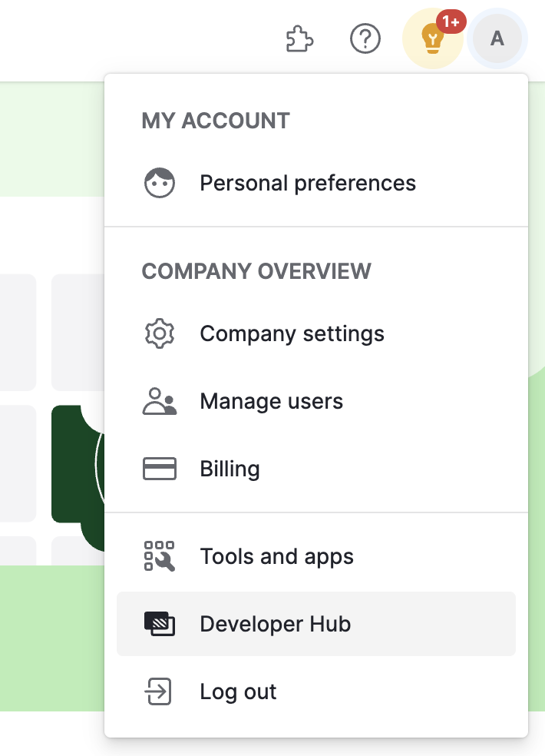Click the wrench and grid Tools icon
The width and height of the screenshot is (545, 756).
coord(160,556)
